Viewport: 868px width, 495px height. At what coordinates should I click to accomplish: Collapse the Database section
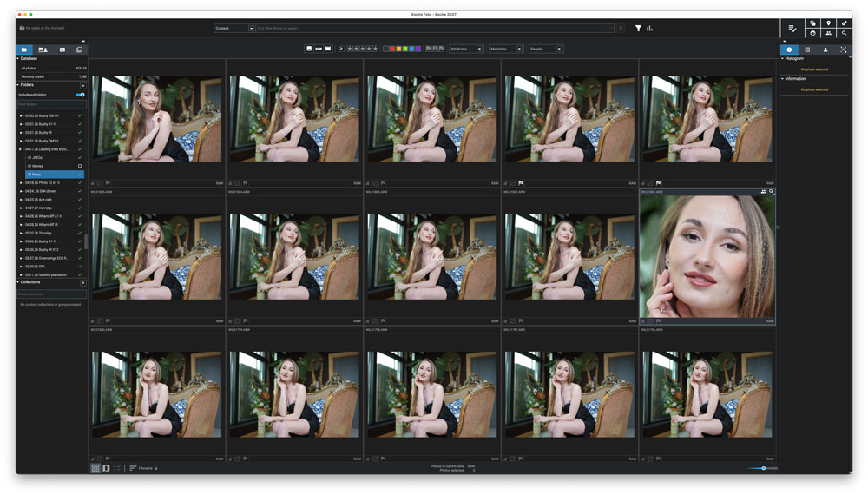[17, 59]
